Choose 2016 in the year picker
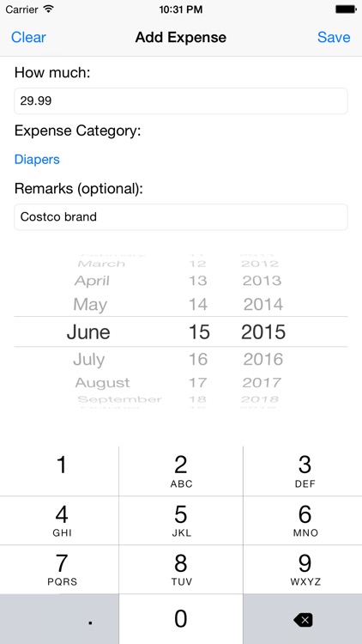 (x=263, y=360)
